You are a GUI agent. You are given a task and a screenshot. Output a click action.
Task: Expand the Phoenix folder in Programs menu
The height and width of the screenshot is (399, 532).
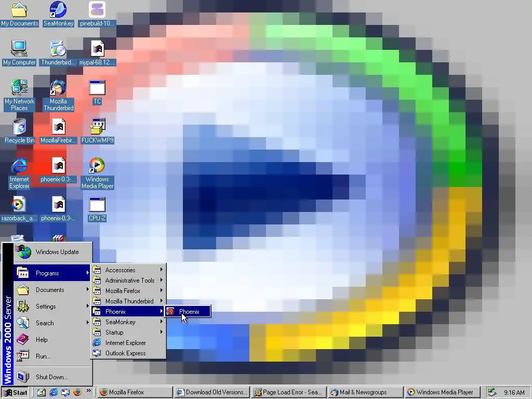tap(128, 312)
